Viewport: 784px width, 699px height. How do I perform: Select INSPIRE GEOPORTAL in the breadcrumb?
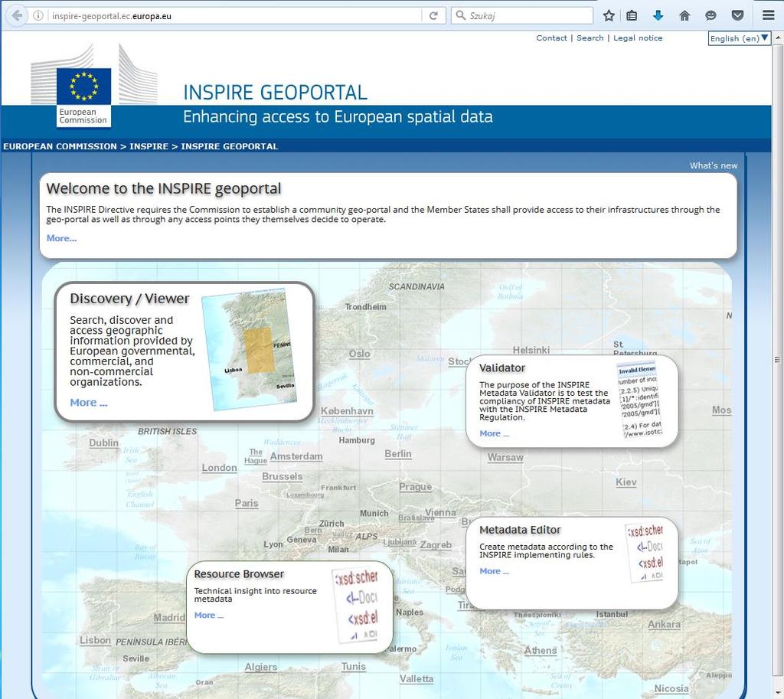point(230,146)
